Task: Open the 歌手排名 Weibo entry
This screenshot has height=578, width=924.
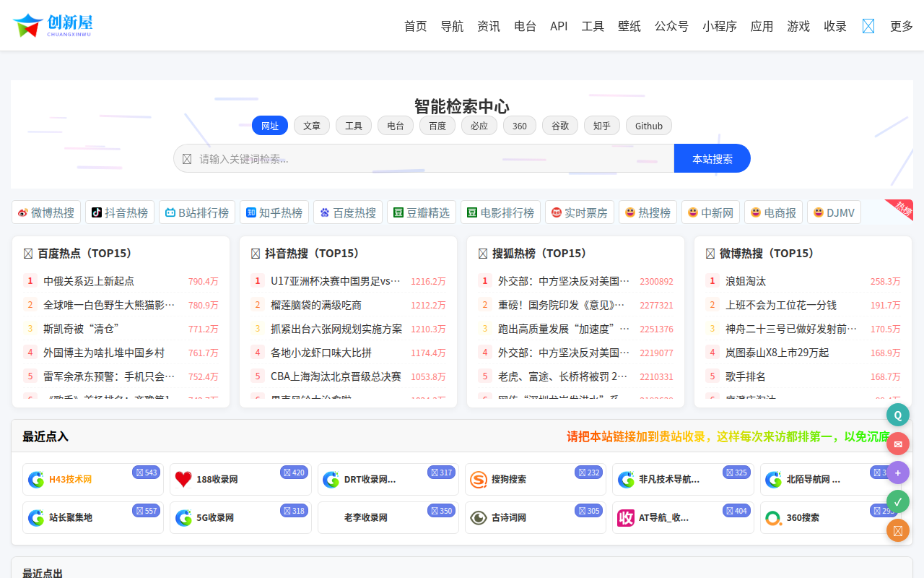Action: tap(746, 376)
